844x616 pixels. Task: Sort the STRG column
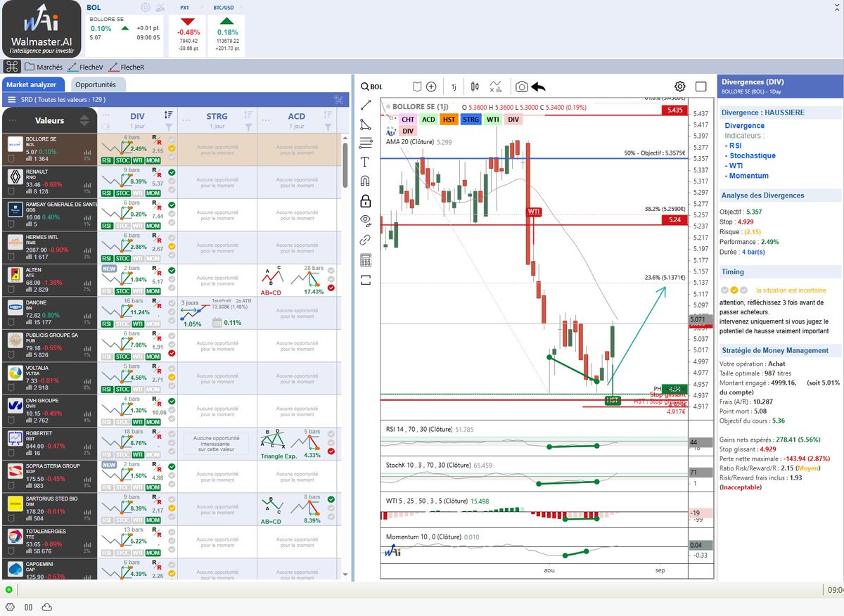(248, 115)
